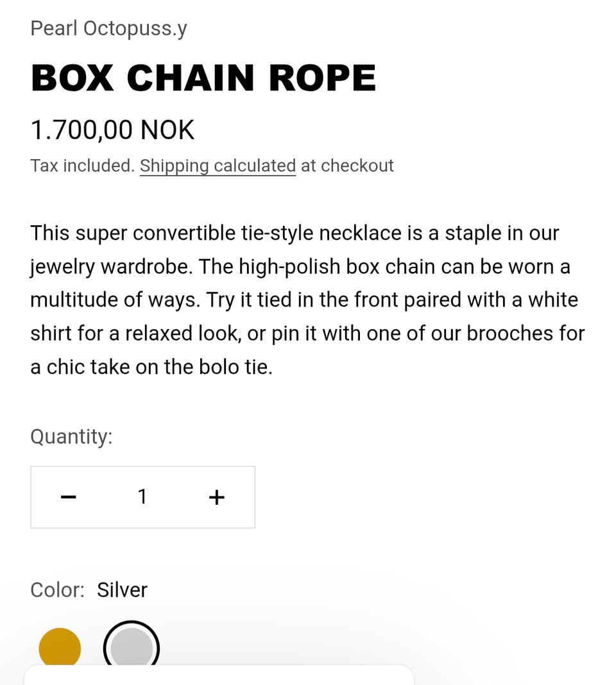The height and width of the screenshot is (685, 616).
Task: Open the Shipping calculated link
Action: pyautogui.click(x=218, y=165)
